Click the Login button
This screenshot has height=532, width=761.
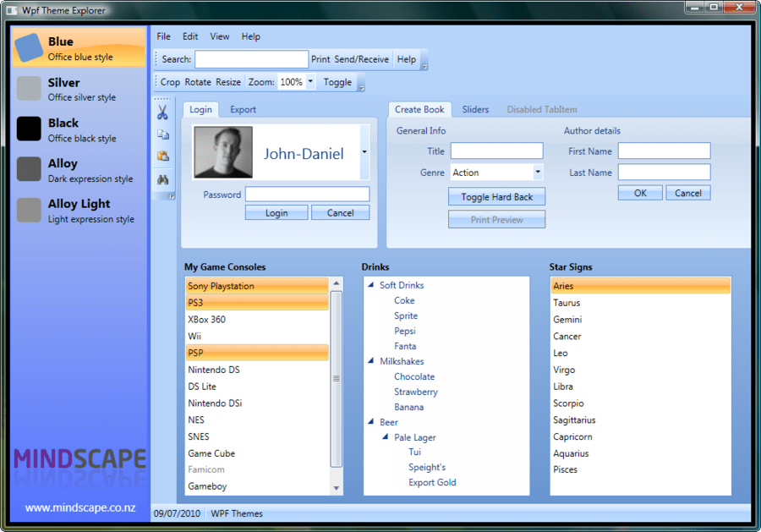(276, 213)
